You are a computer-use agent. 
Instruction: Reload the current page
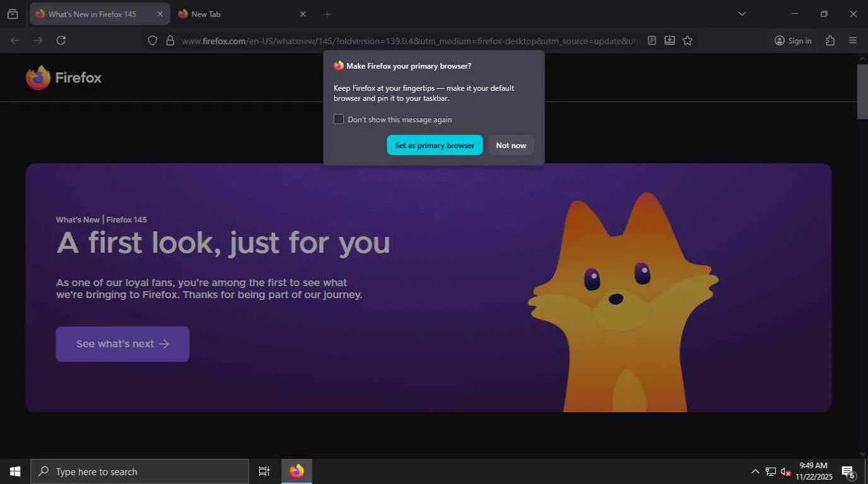coord(61,40)
